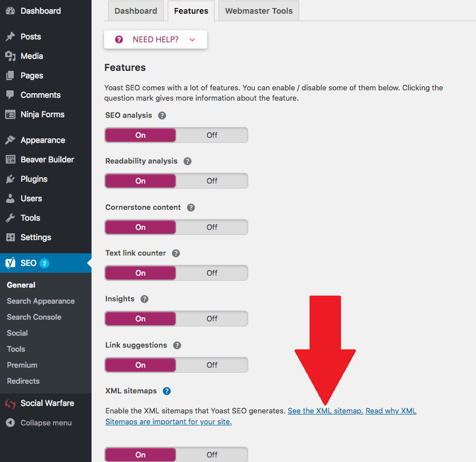Switch Insights feature to Off
This screenshot has height=462, width=476.
point(212,318)
